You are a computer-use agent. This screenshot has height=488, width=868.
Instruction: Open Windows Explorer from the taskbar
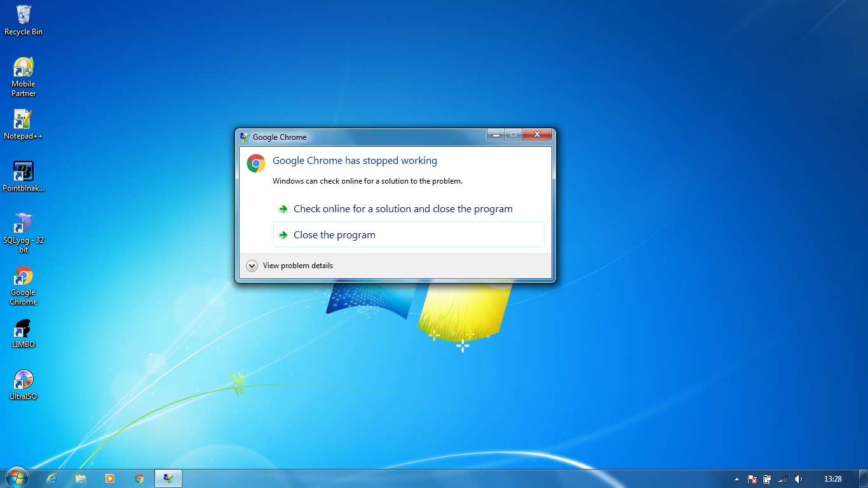(x=81, y=478)
